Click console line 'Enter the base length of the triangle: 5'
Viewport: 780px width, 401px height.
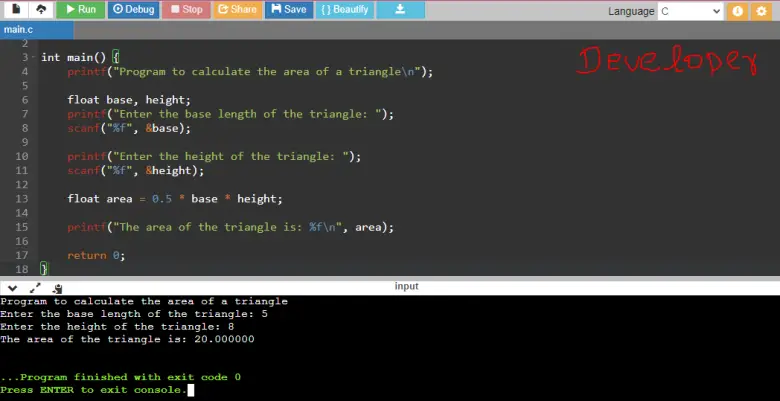[x=134, y=314]
